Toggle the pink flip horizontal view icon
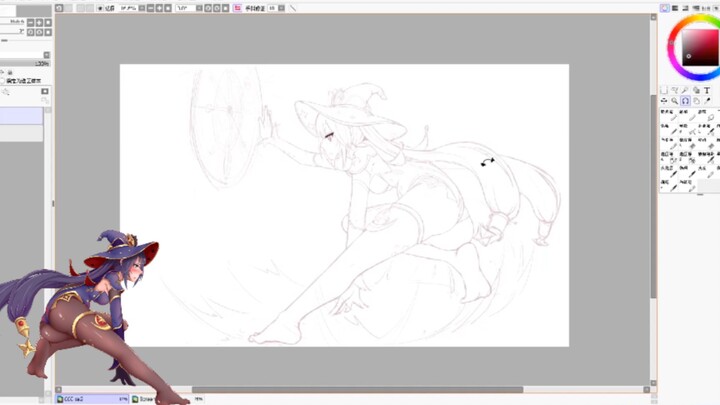720x405 pixels. tap(238, 8)
